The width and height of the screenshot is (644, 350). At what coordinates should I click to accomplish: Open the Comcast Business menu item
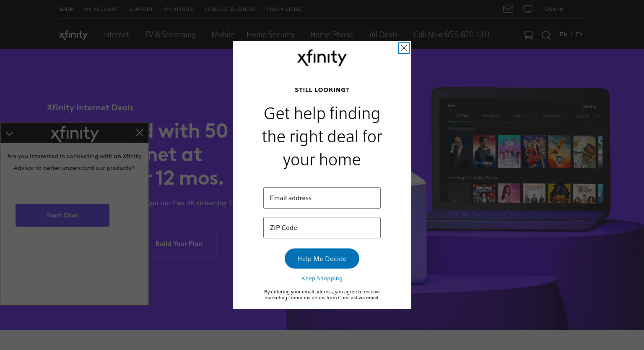point(230,9)
